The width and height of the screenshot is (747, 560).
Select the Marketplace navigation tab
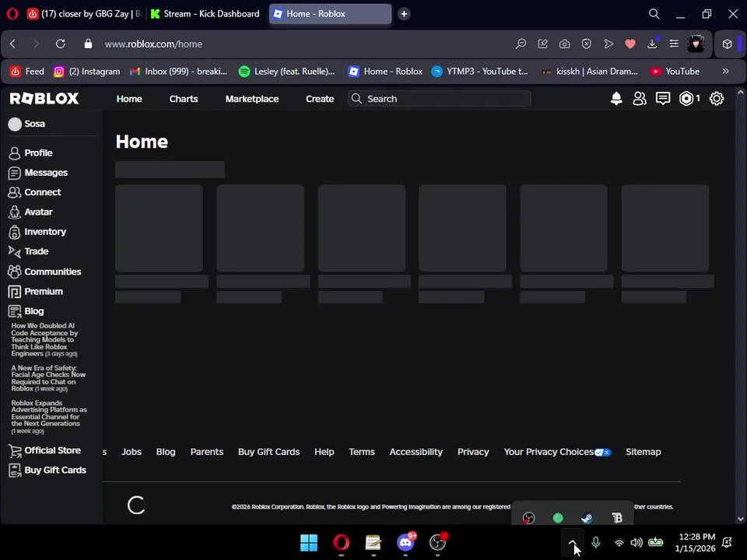click(x=252, y=99)
